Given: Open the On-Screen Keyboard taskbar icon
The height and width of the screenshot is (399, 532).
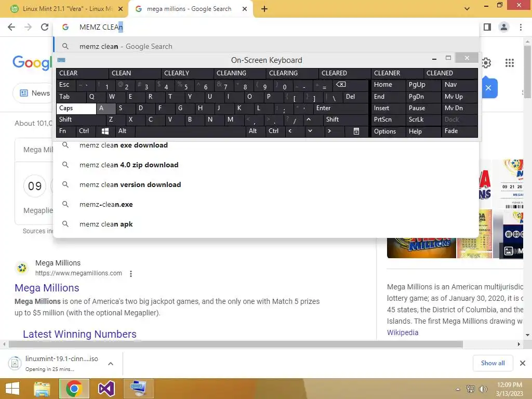Looking at the screenshot, I should (138, 389).
